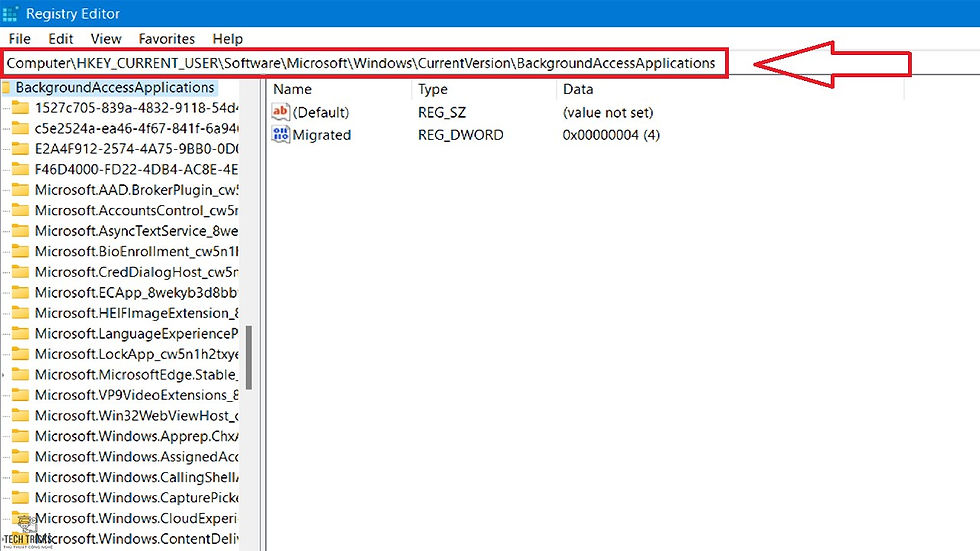The height and width of the screenshot is (551, 980).
Task: Select the (Default) value name
Action: point(321,112)
